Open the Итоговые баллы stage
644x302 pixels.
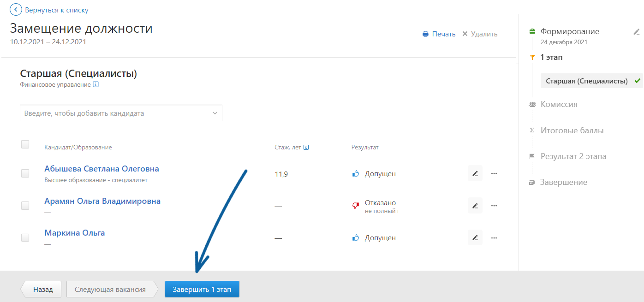[x=572, y=130]
